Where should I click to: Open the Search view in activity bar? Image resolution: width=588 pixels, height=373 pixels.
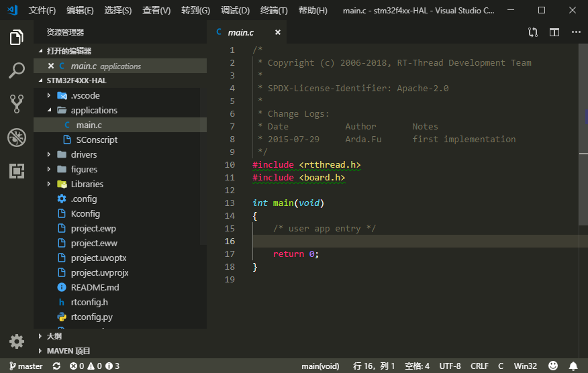point(17,70)
